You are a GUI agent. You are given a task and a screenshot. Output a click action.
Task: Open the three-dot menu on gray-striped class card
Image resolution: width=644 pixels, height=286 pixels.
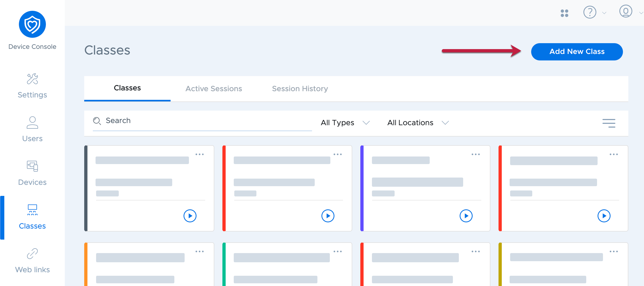tap(199, 154)
